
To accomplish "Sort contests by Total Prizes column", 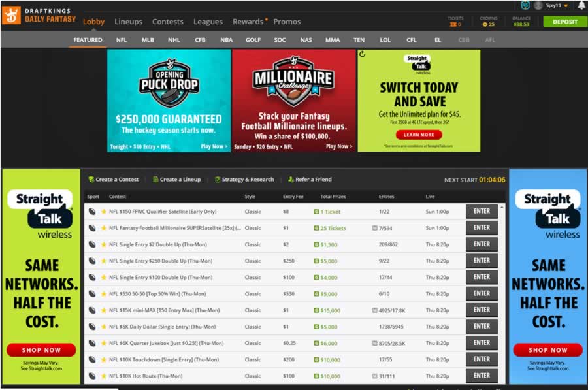I will pyautogui.click(x=333, y=197).
